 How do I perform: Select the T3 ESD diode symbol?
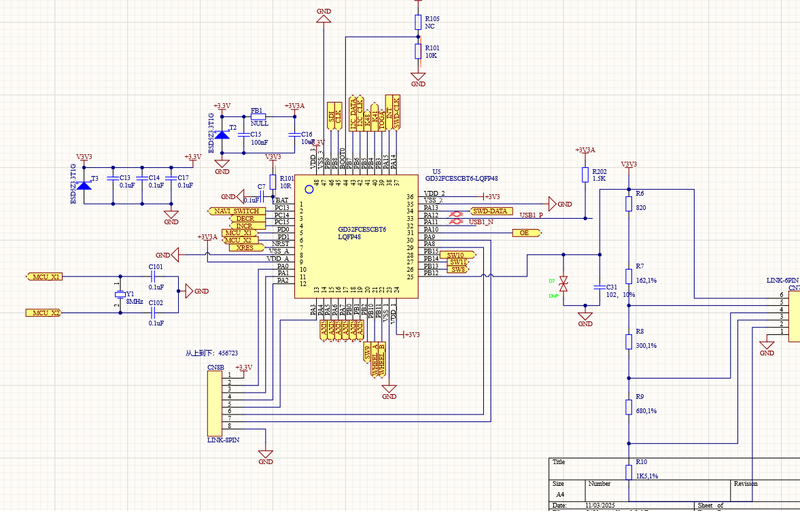point(84,184)
